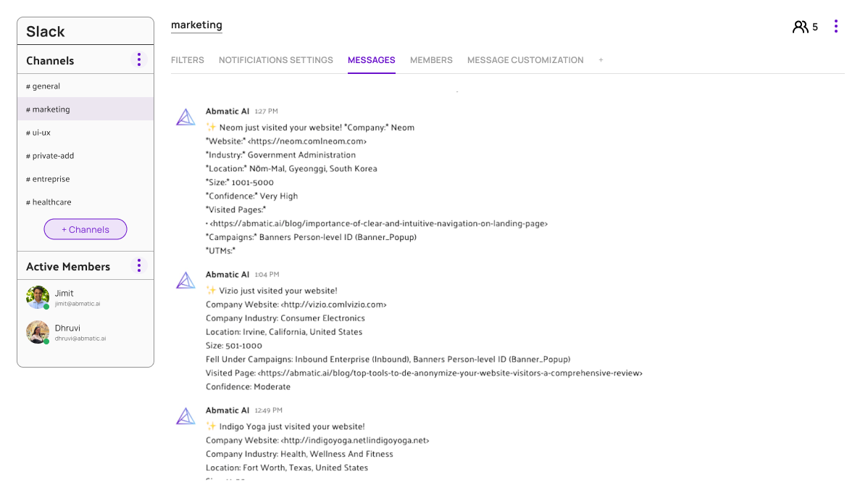Open the top-right channel options menu
868x501 pixels.
[836, 25]
